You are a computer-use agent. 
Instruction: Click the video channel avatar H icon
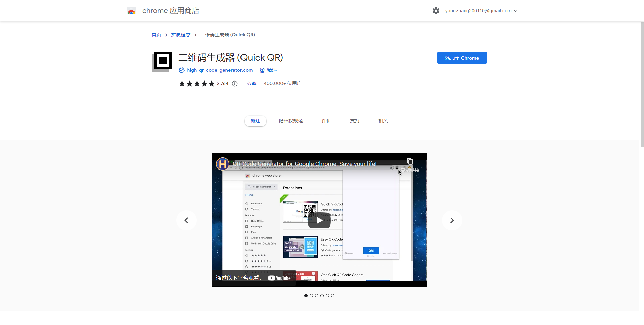coord(222,164)
